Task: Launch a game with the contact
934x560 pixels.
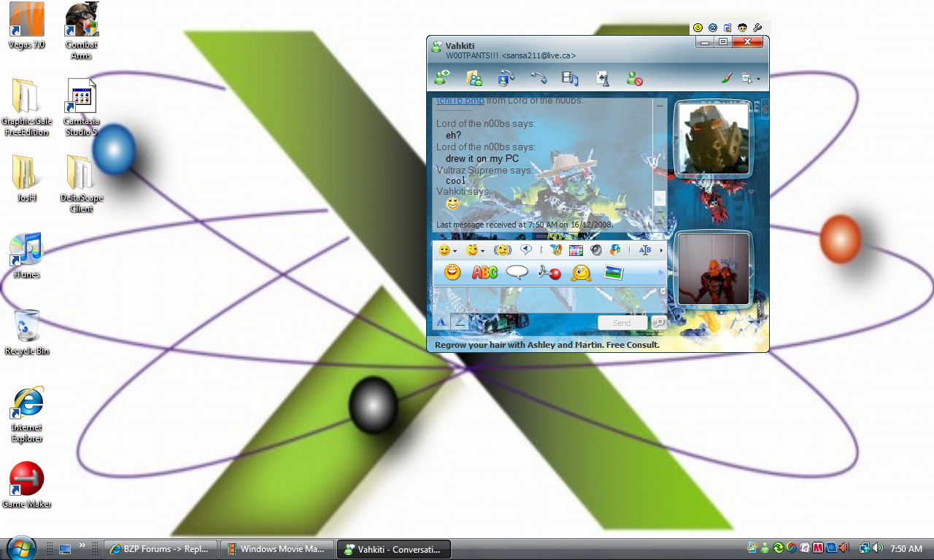Action: (603, 77)
